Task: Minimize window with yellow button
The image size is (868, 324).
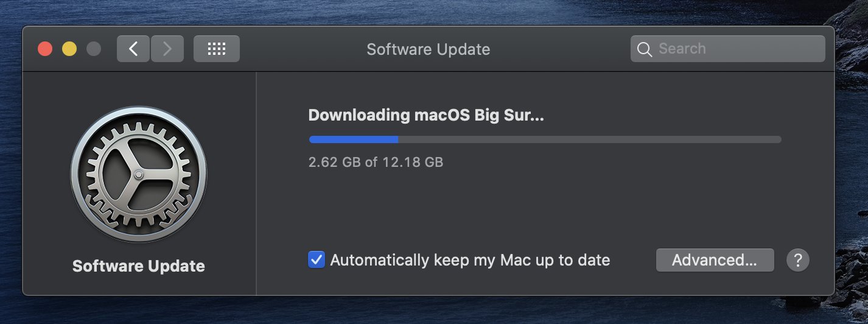Action: point(69,49)
